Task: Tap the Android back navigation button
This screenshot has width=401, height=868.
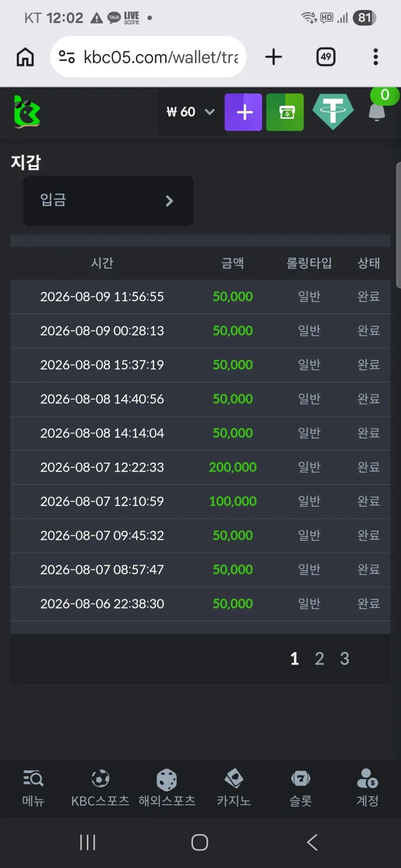Action: (x=312, y=842)
